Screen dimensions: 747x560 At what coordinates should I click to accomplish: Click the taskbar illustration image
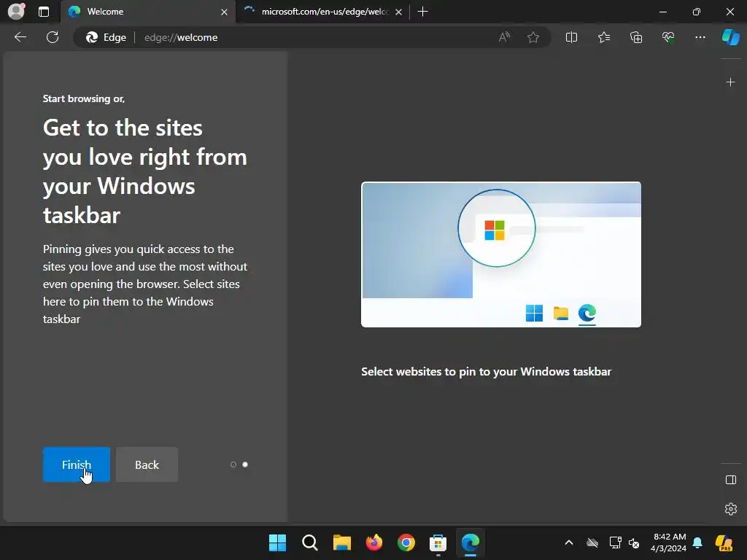501,254
